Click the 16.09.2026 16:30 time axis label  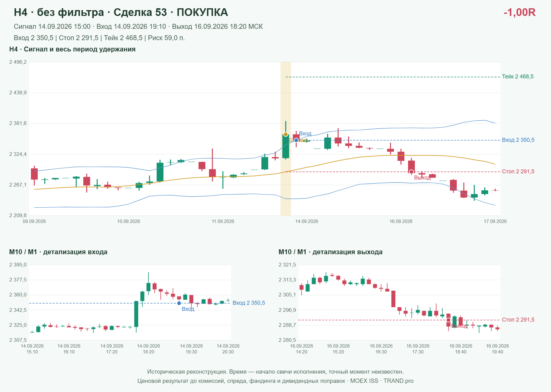click(381, 349)
